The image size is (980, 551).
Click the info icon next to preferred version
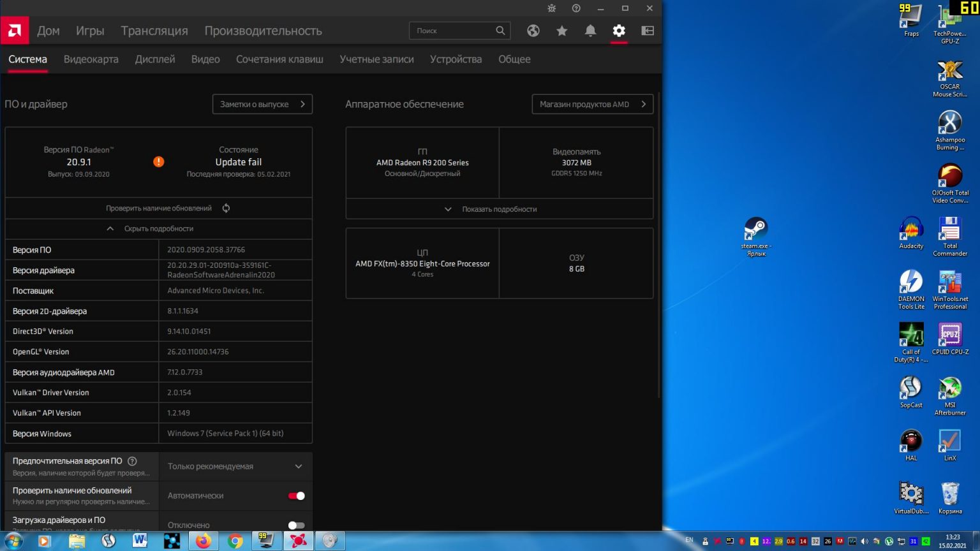point(132,461)
